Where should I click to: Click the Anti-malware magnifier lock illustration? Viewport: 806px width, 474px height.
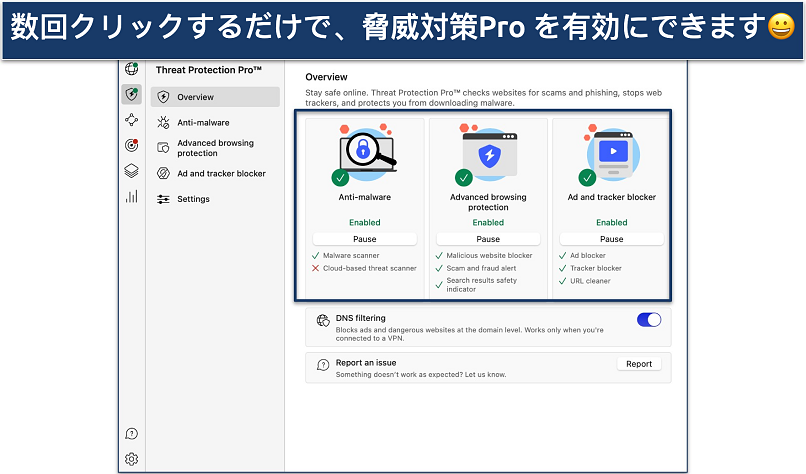tap(366, 152)
